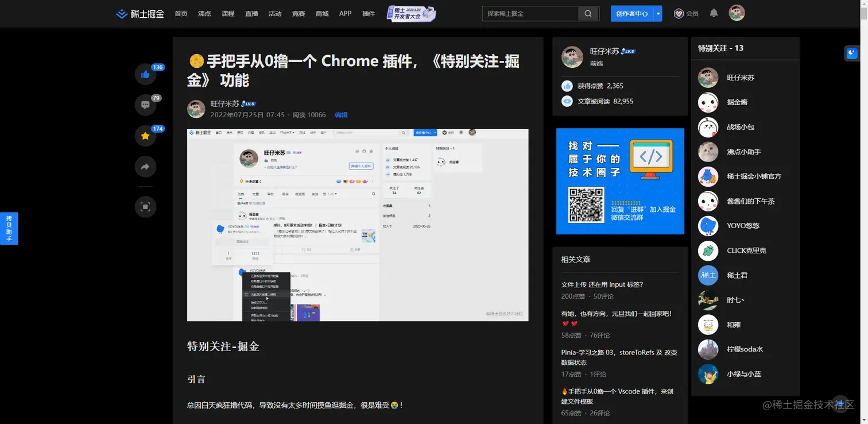Click name 战场小包 in follow list
This screenshot has height=424, width=868.
tap(741, 127)
